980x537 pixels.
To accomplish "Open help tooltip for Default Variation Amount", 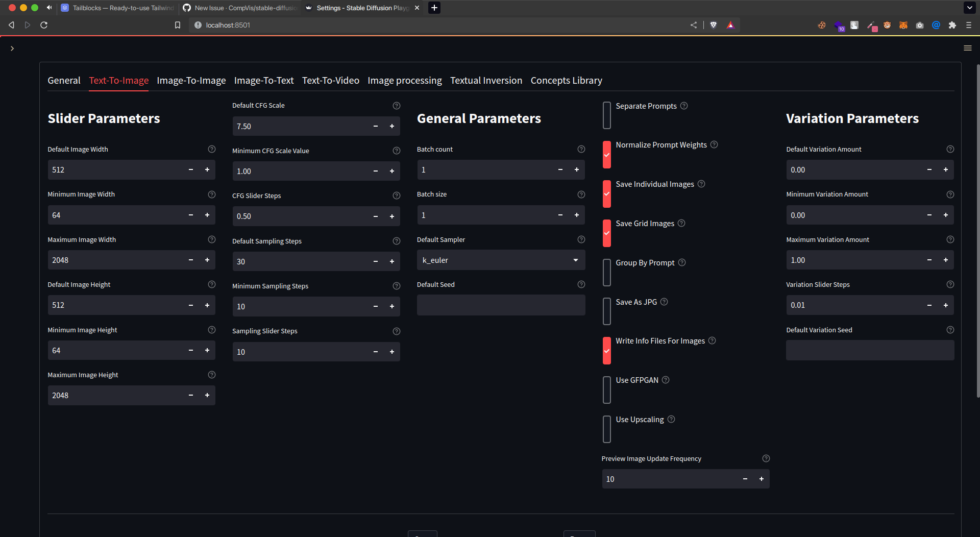I will pyautogui.click(x=950, y=149).
